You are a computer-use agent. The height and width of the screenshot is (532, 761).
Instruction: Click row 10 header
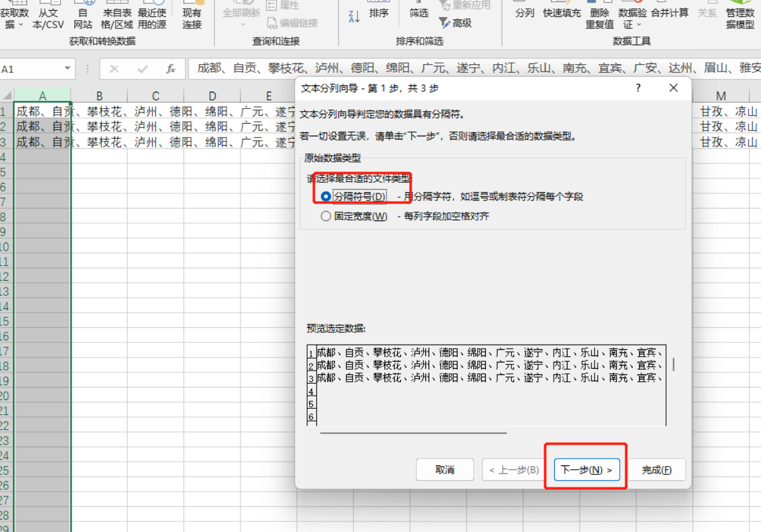(x=6, y=247)
